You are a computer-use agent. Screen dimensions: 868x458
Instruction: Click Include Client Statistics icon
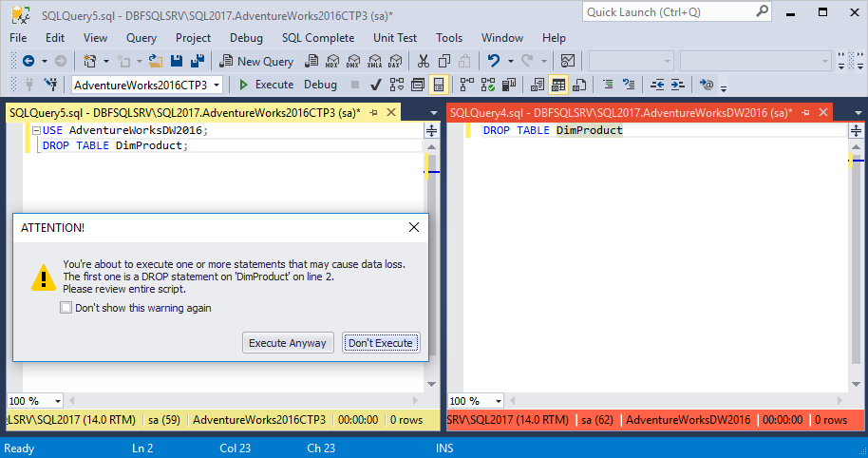coord(509,85)
